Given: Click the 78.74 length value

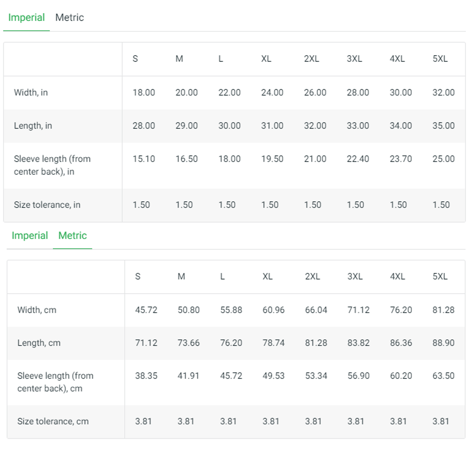Looking at the screenshot, I should click(273, 343).
